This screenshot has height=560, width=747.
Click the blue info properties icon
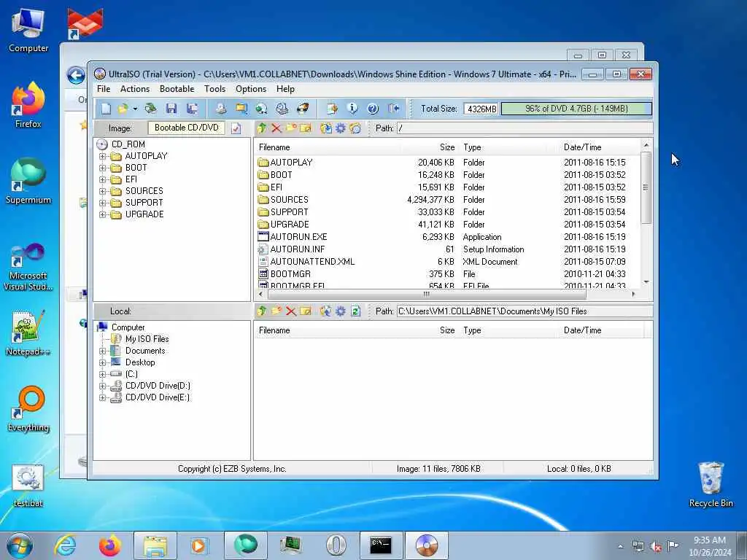[352, 109]
